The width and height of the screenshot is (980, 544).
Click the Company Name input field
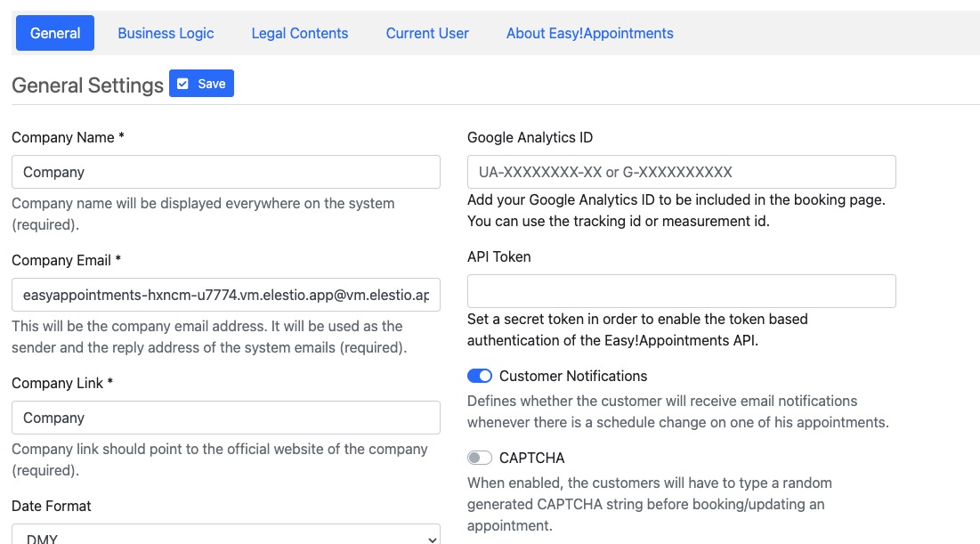[226, 172]
